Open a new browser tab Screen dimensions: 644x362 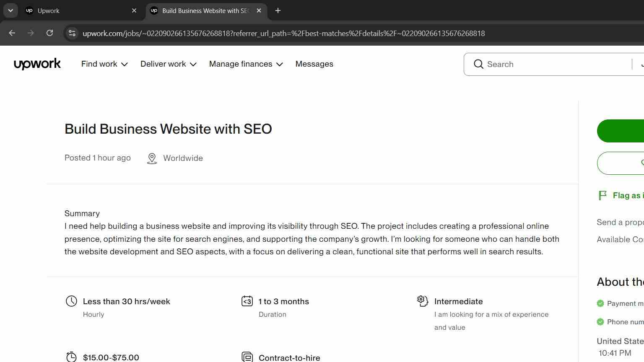pos(278,10)
